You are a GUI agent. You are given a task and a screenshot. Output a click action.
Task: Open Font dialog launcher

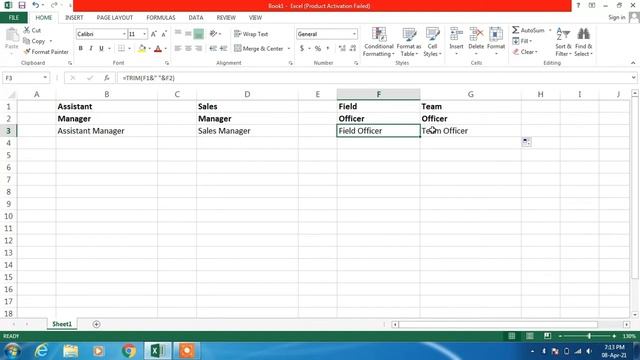tap(167, 63)
